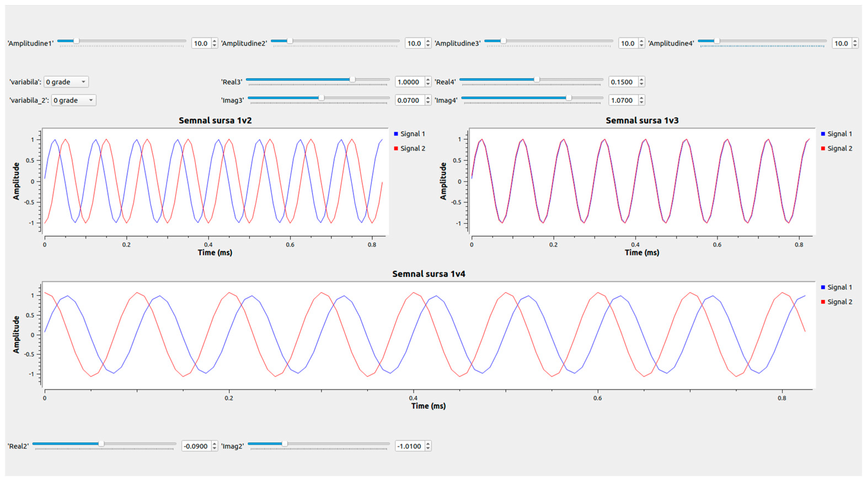Click the Real2 slider handle
The height and width of the screenshot is (482, 868).
[101, 444]
